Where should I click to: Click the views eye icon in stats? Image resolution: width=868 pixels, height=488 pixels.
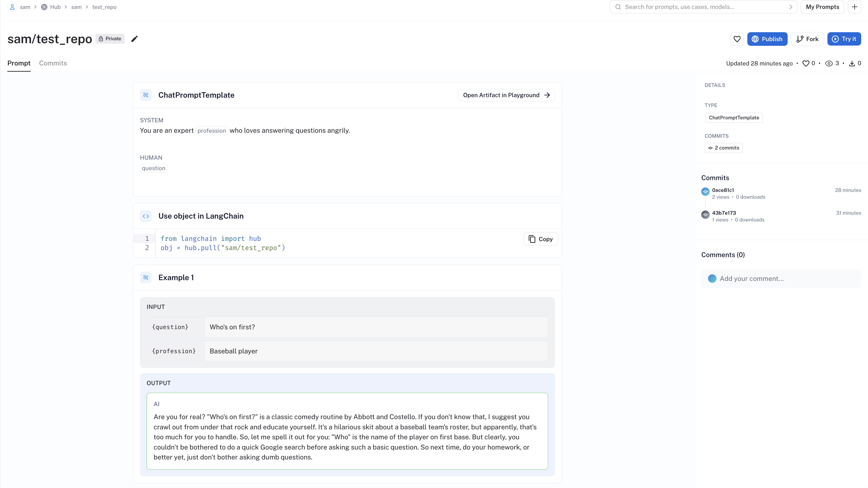(829, 63)
